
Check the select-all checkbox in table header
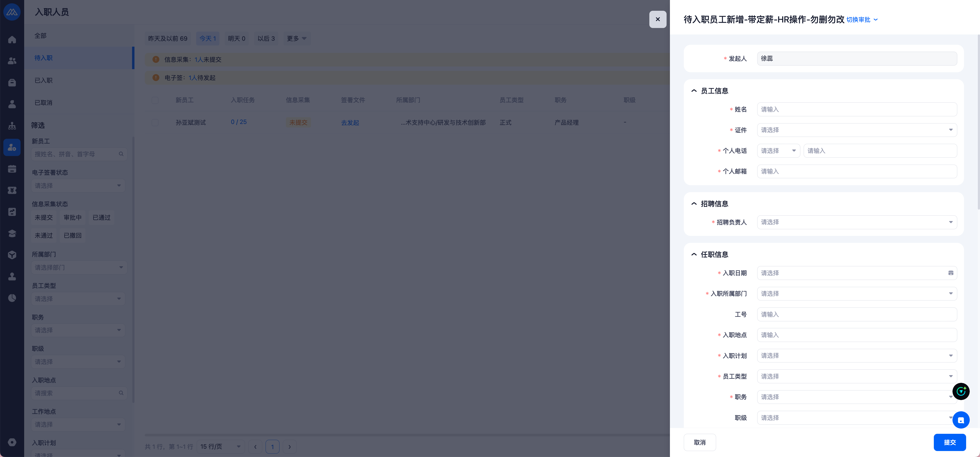click(155, 100)
